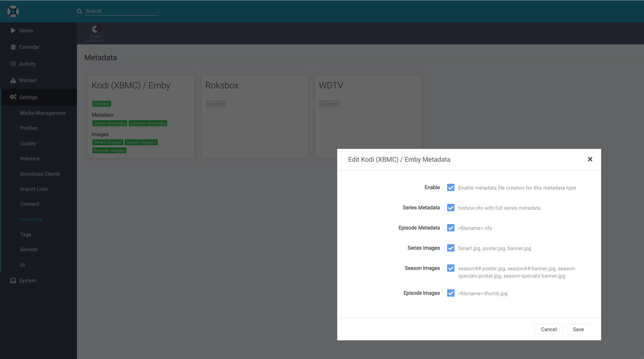644x359 pixels.
Task: Open System via its laptop icon
Action: pos(13,281)
